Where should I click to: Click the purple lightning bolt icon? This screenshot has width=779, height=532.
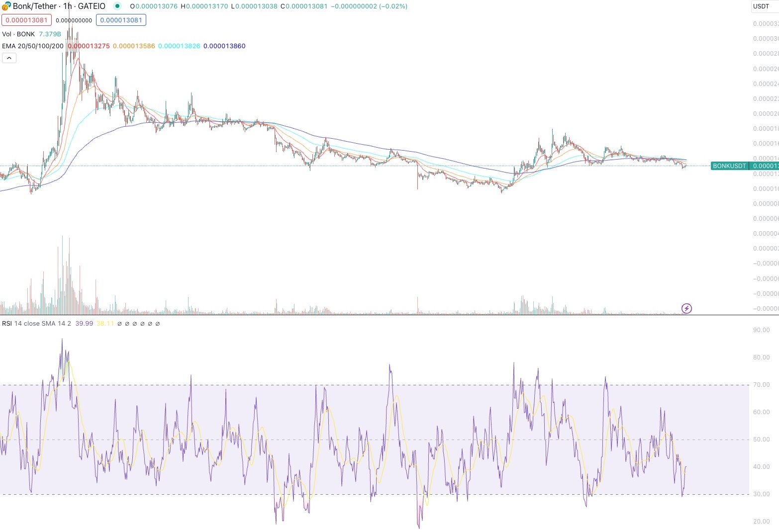686,308
